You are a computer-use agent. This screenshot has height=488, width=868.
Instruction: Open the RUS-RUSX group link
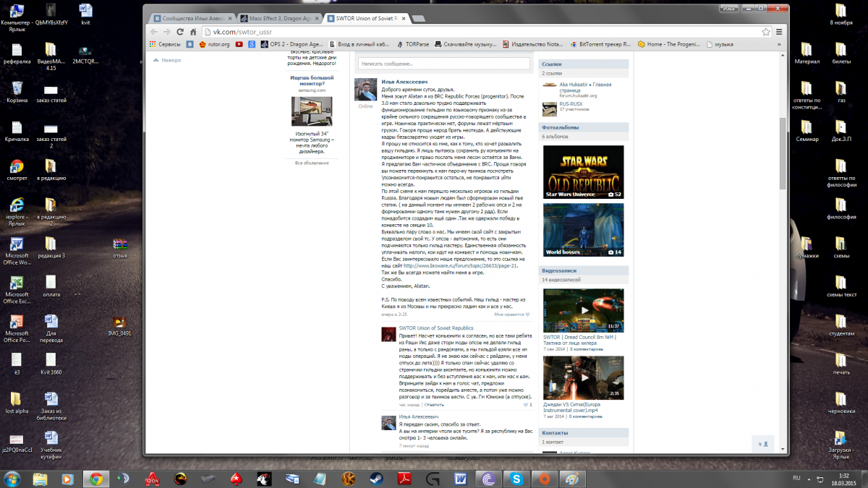coord(571,103)
